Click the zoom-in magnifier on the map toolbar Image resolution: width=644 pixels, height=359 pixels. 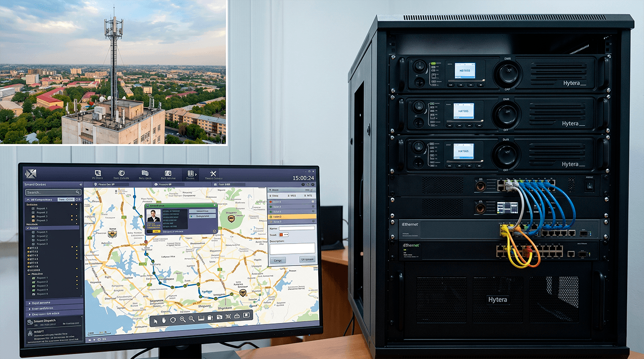coord(183,319)
